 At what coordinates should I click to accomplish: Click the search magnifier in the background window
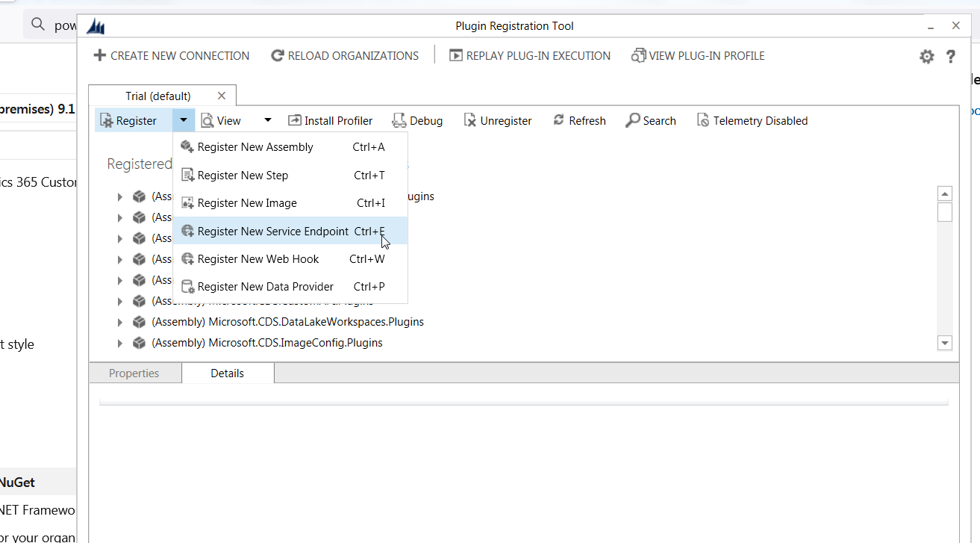coord(37,25)
